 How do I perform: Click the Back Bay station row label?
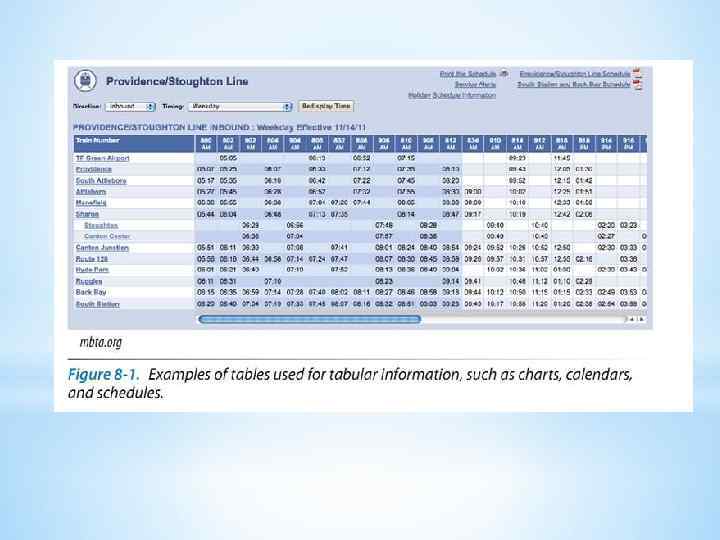point(91,292)
